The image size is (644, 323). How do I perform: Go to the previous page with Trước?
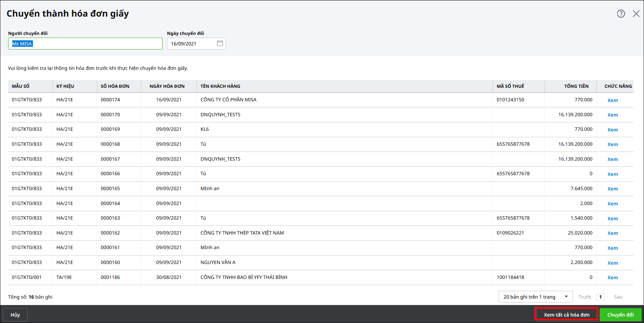point(585,297)
